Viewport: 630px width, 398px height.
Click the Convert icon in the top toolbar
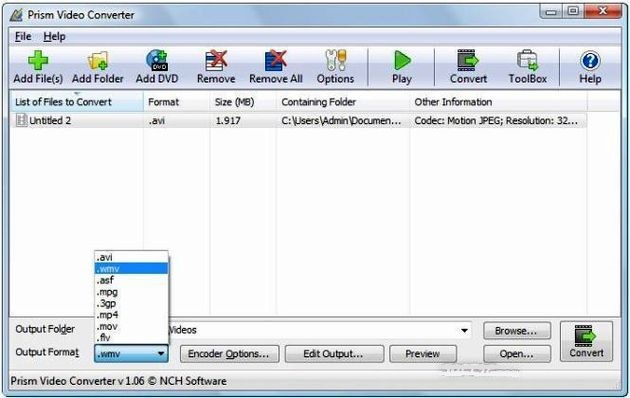pos(468,60)
